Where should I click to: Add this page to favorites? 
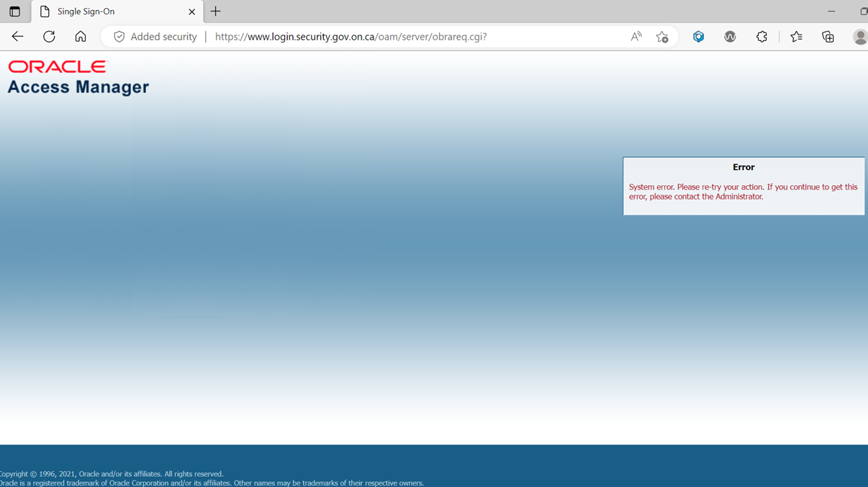(x=662, y=37)
